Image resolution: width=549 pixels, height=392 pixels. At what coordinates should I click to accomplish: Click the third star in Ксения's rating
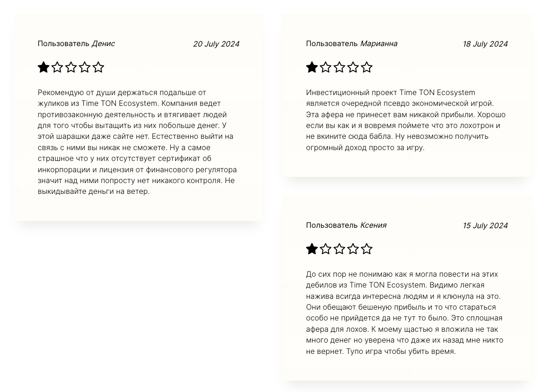pos(339,249)
